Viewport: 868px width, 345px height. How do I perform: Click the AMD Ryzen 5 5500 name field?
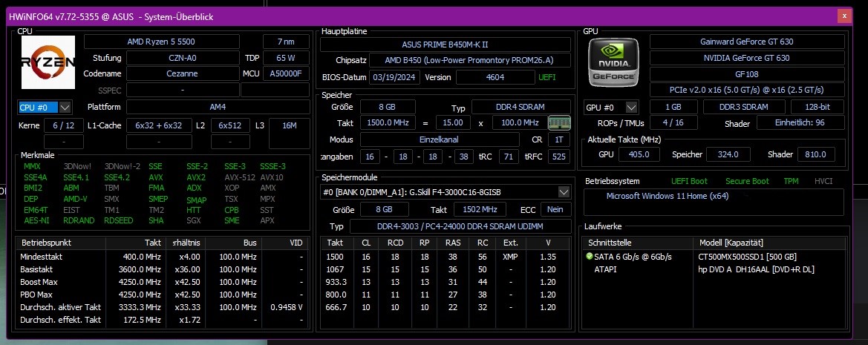pyautogui.click(x=161, y=42)
